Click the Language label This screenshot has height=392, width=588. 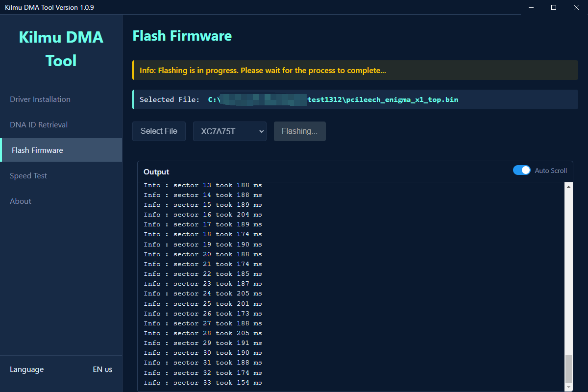(x=26, y=369)
